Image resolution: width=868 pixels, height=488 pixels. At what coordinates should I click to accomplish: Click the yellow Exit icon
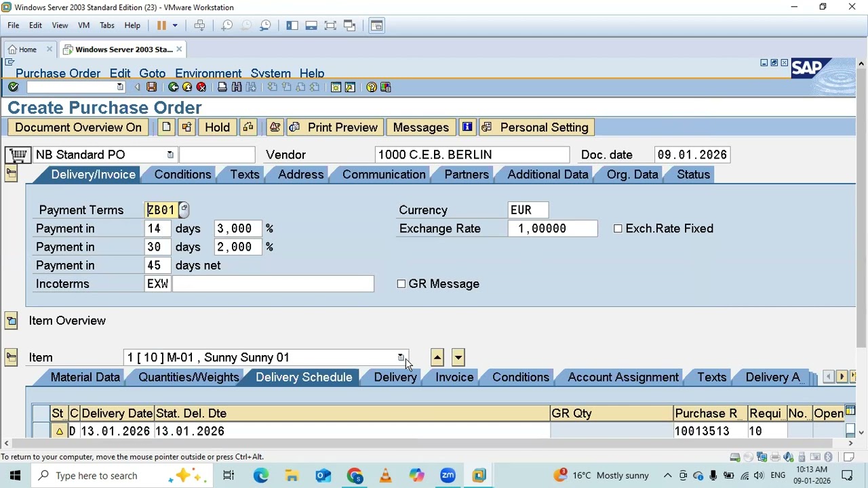[x=187, y=87]
